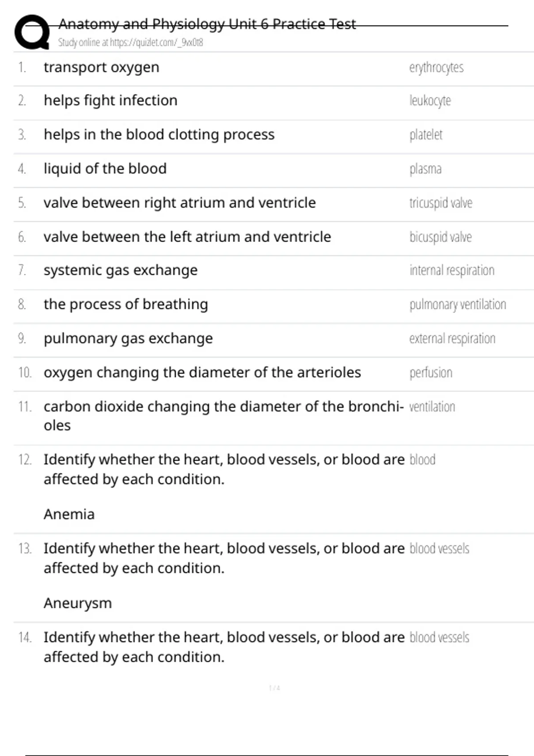Viewport: 534px width, 756px height.
Task: Click the page number indicator at the bottom
Action: 275,688
